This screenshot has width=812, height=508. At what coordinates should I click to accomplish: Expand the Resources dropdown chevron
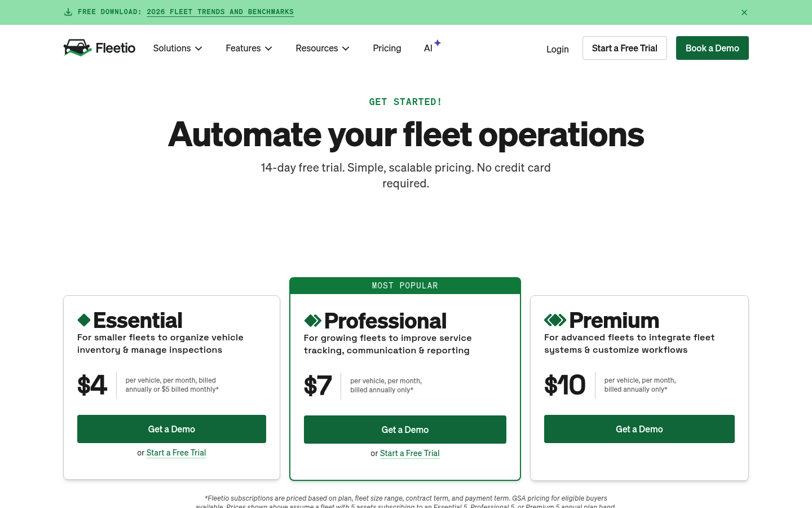(346, 49)
